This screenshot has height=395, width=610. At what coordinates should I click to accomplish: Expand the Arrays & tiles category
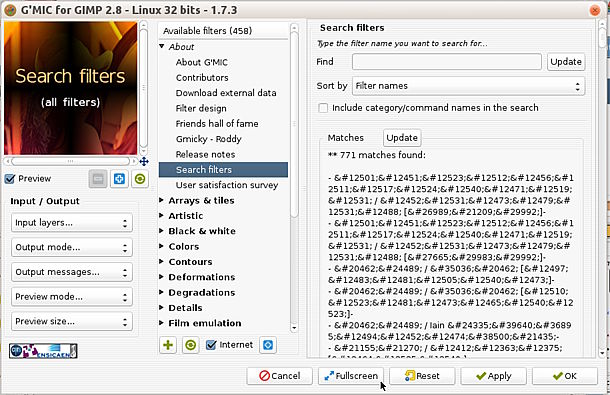pyautogui.click(x=161, y=200)
